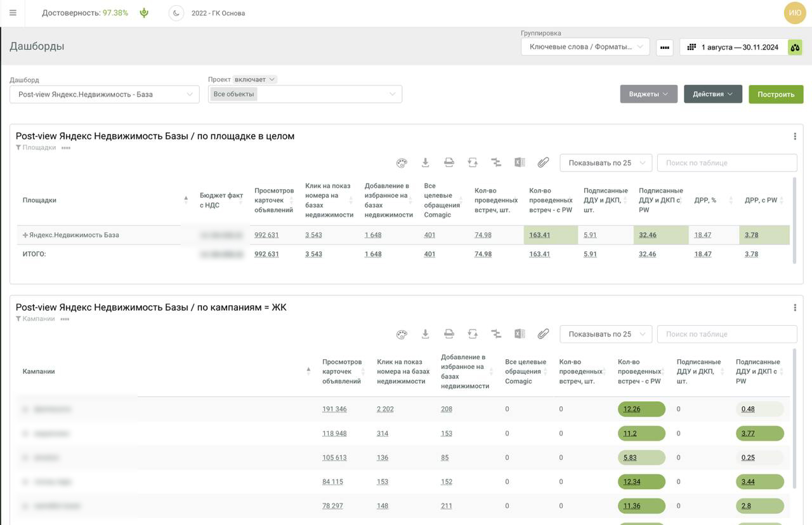Click the paperclip icon in second widget
Viewport: 812px width, 525px height.
pos(543,335)
